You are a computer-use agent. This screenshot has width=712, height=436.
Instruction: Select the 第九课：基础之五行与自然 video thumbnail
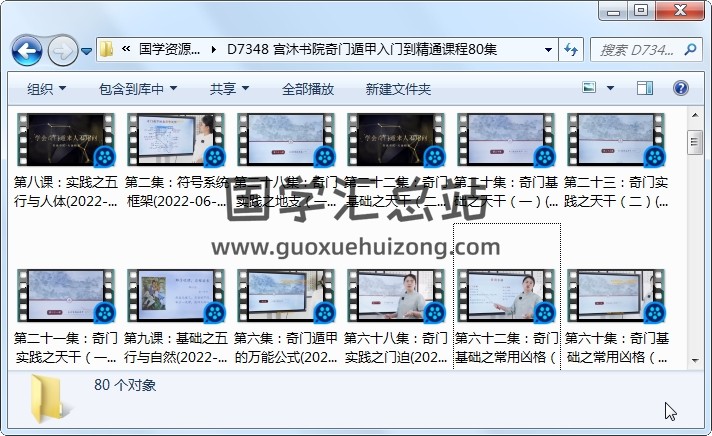pyautogui.click(x=174, y=296)
